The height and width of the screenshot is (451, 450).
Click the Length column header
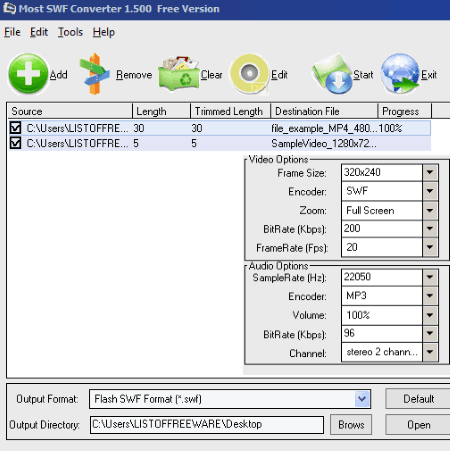(x=161, y=111)
